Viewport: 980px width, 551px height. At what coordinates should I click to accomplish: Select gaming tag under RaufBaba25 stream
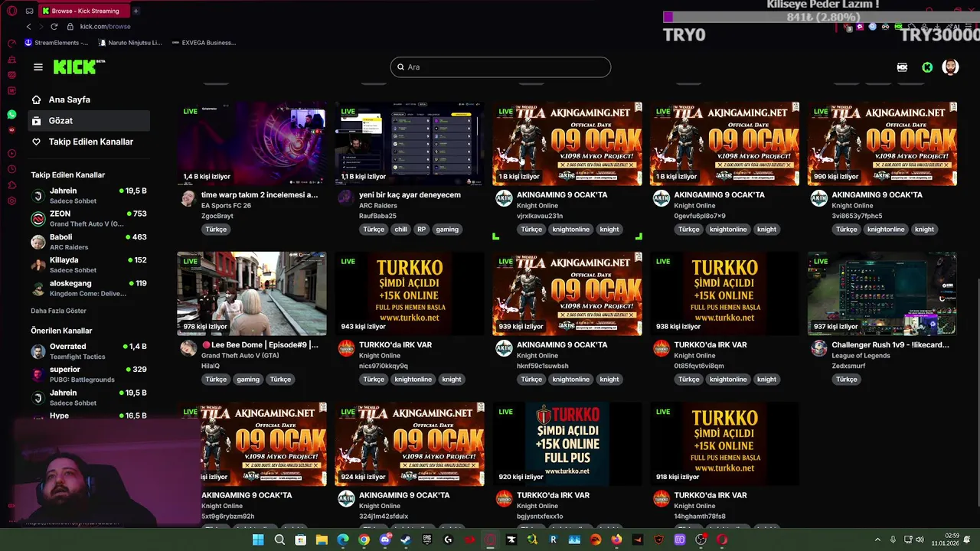(447, 230)
